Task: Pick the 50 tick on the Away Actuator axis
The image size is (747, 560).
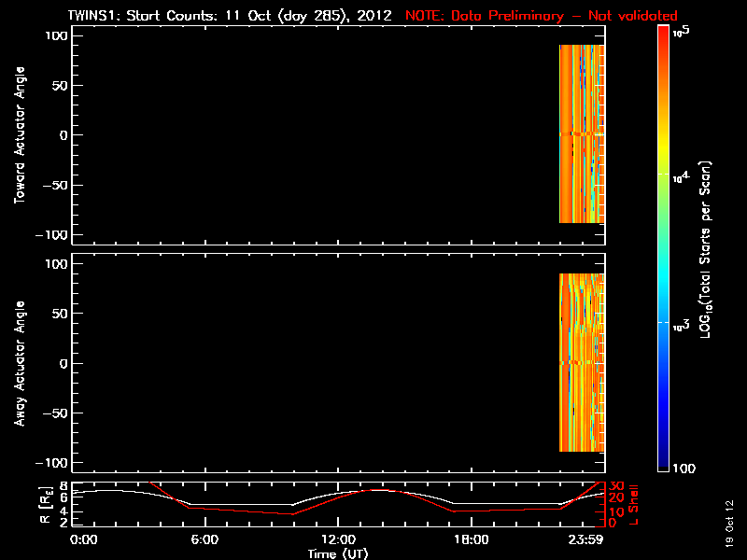Action: pos(60,314)
